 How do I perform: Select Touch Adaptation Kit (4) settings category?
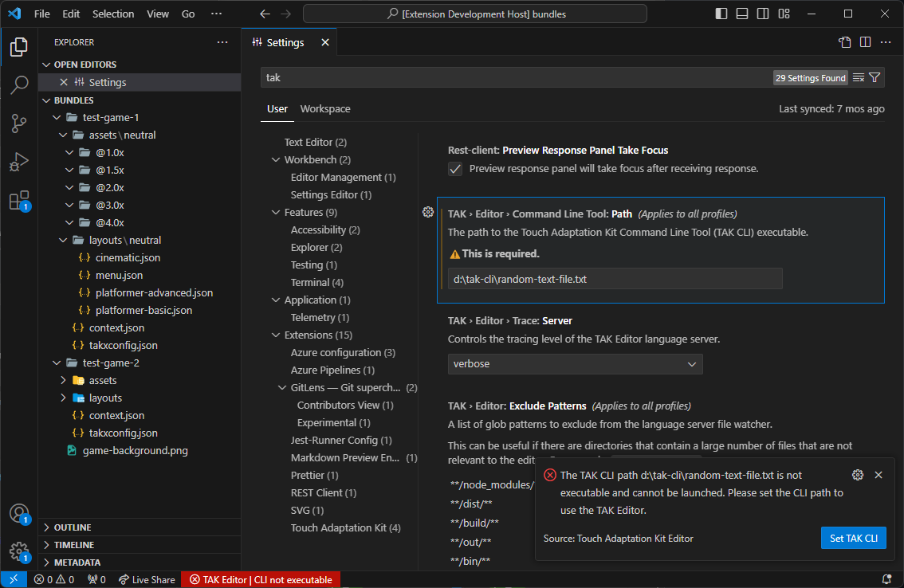pyautogui.click(x=345, y=528)
